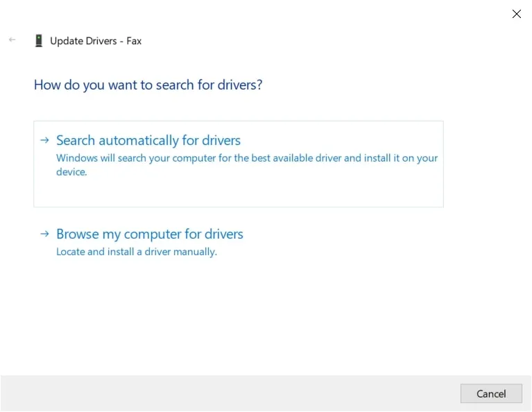Image resolution: width=532 pixels, height=412 pixels.
Task: Click 'How do you want to search for drivers?' heading
Action: (x=148, y=85)
